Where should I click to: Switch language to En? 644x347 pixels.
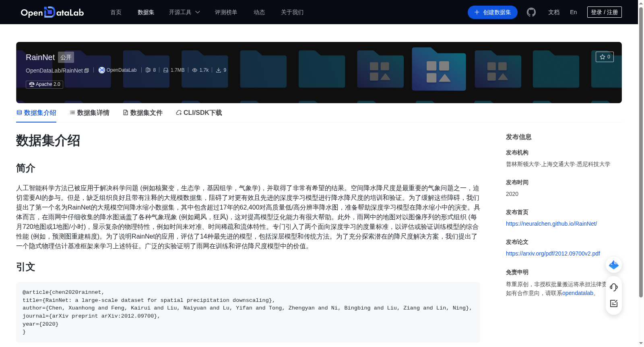coord(573,12)
